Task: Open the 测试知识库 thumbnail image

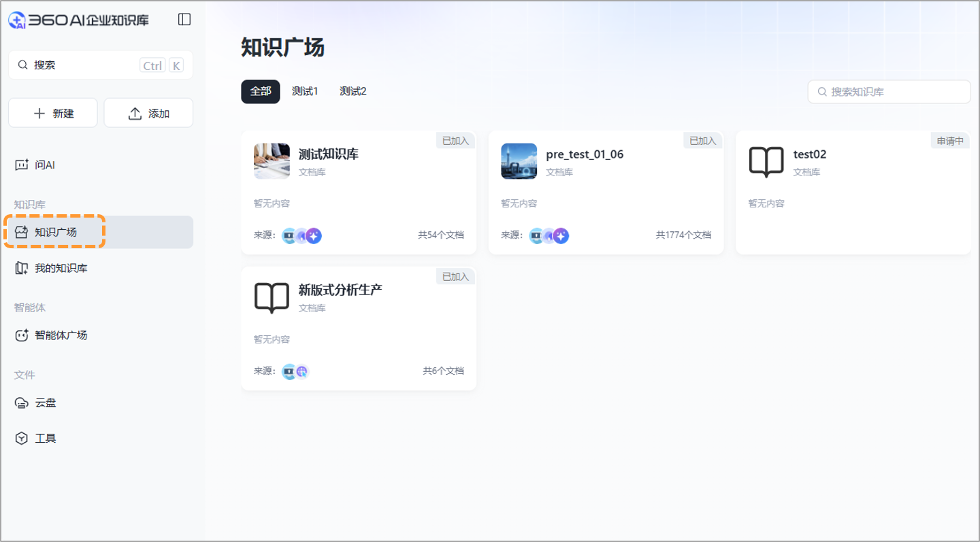Action: (x=272, y=161)
